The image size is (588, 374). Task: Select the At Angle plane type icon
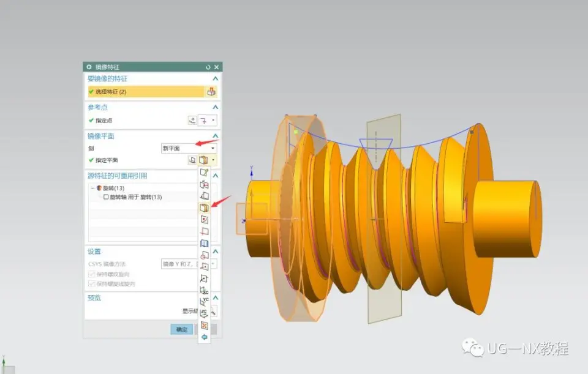tap(204, 196)
